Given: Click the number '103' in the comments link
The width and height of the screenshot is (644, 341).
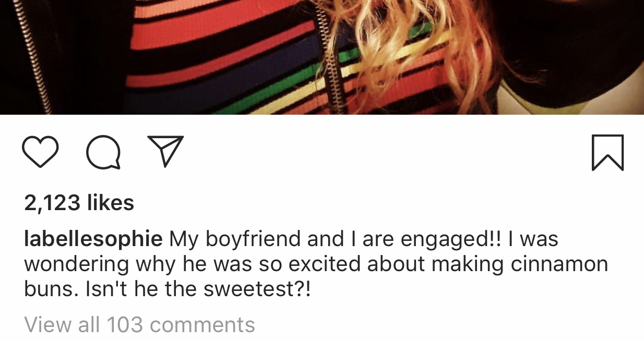Looking at the screenshot, I should [x=125, y=324].
